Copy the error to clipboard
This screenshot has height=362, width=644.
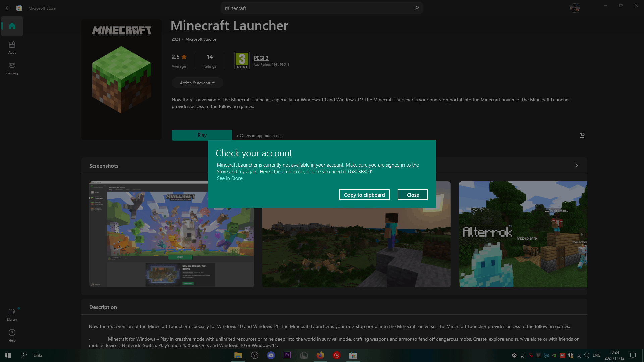[x=364, y=195]
